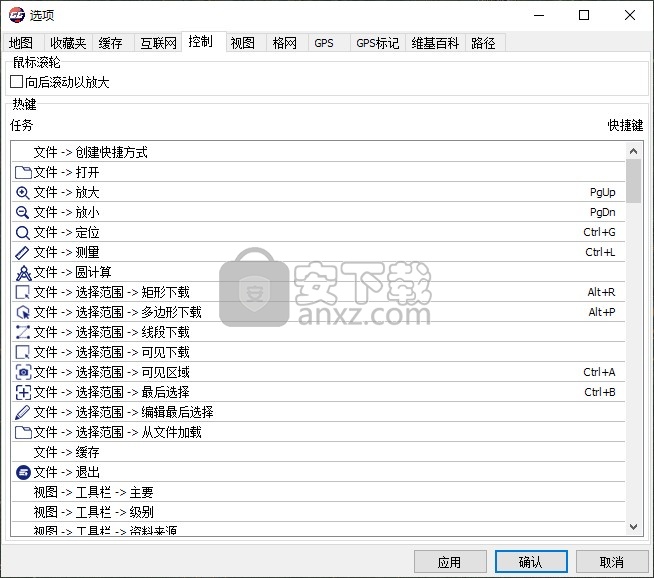
Task: Open the 格网 tab
Action: pyautogui.click(x=285, y=43)
